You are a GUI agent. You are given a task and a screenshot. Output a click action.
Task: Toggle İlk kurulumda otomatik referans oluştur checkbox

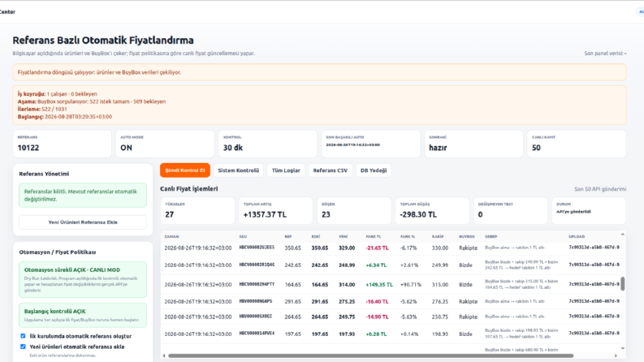[23, 336]
